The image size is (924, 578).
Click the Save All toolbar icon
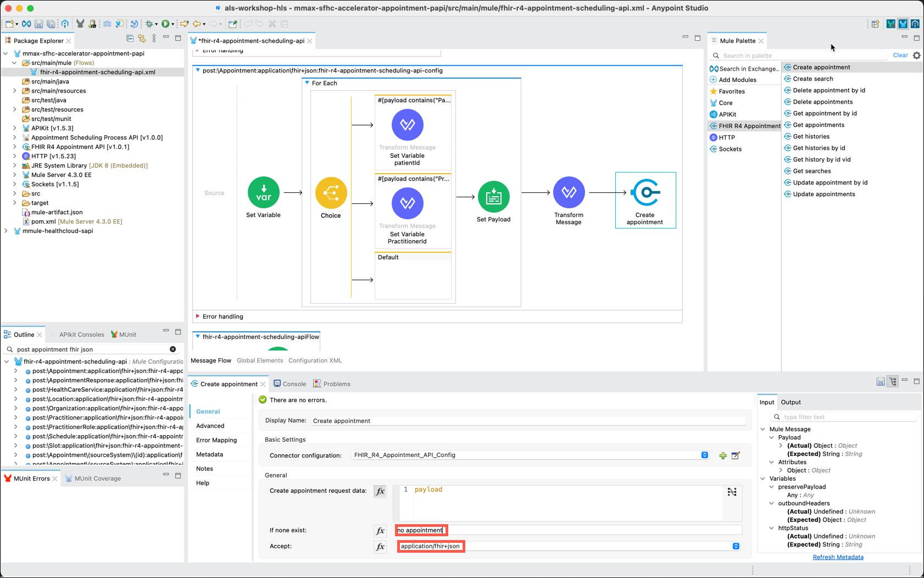51,24
